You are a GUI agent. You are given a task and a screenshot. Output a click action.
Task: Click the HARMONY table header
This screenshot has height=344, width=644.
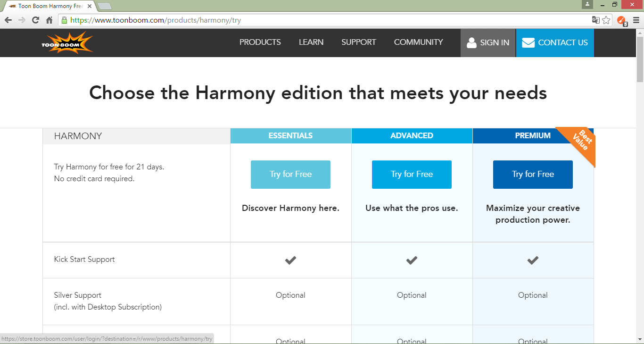click(136, 136)
